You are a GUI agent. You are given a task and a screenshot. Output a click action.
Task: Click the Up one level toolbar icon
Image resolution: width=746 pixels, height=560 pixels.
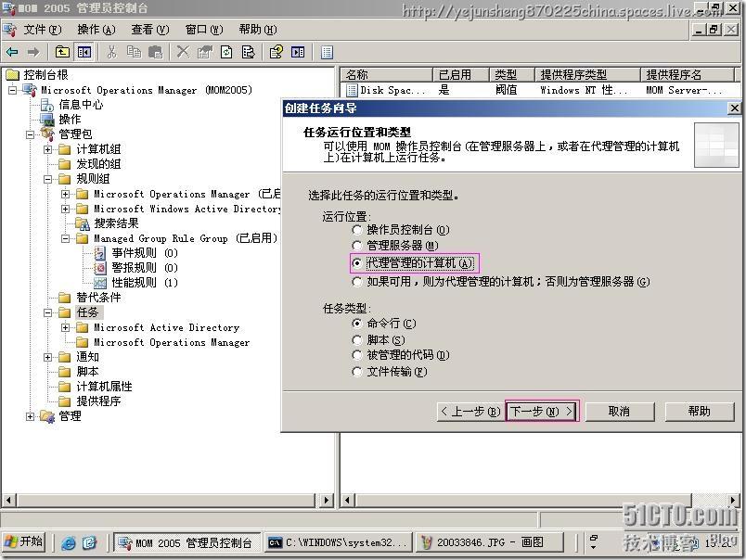pyautogui.click(x=62, y=52)
